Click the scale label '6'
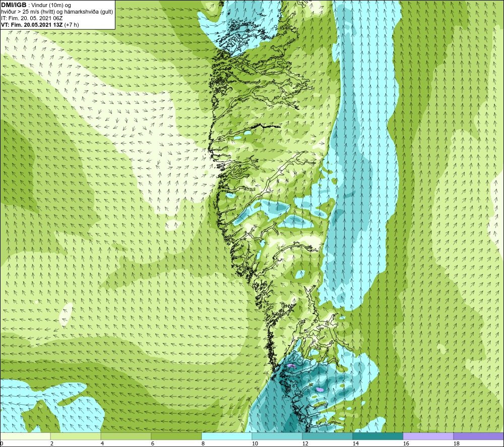Image resolution: width=504 pixels, height=447 pixels. point(153,444)
